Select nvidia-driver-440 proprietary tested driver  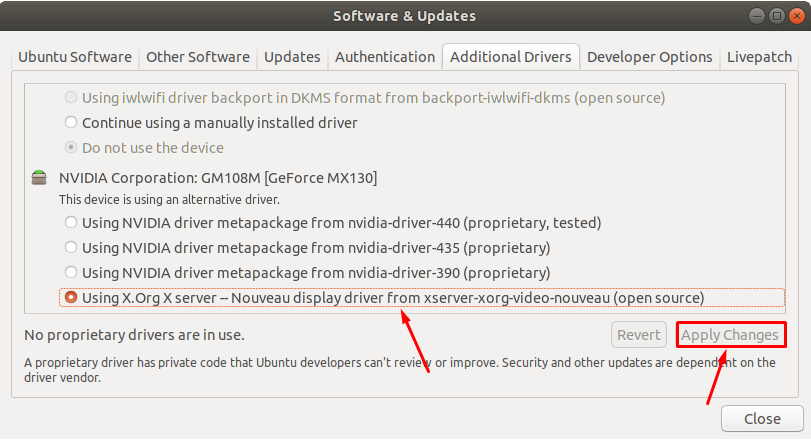[70, 222]
